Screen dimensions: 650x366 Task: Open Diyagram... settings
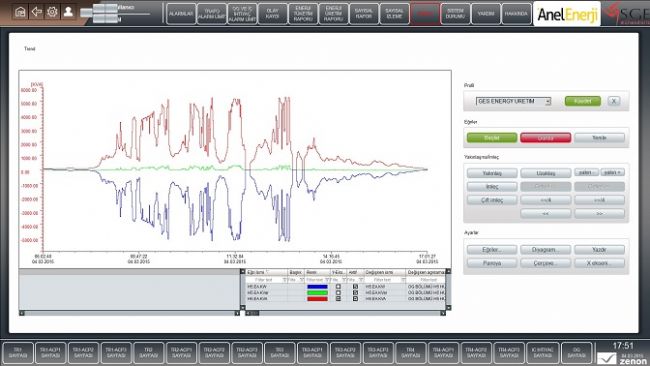[x=546, y=250]
